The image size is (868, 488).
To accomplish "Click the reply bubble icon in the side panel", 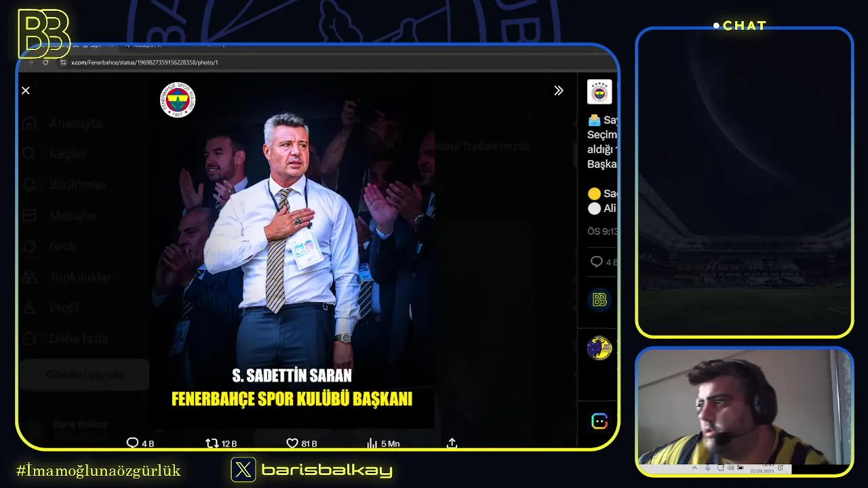I will [597, 262].
